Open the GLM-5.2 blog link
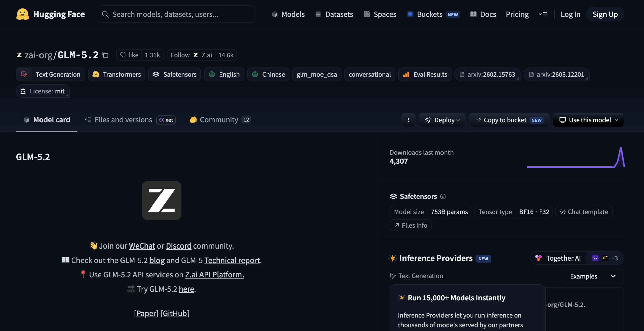Image resolution: width=644 pixels, height=331 pixels. 157,260
